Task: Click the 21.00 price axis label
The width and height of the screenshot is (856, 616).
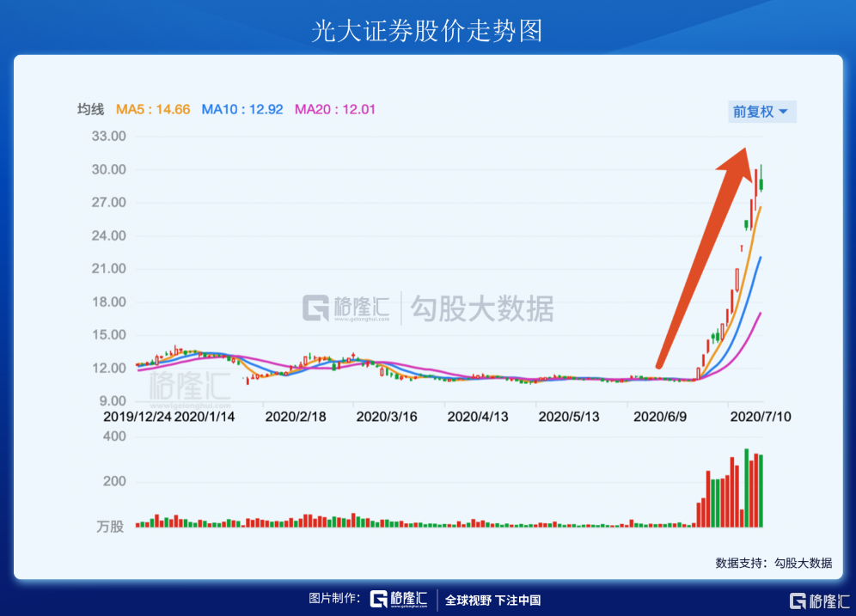Action: pyautogui.click(x=108, y=268)
